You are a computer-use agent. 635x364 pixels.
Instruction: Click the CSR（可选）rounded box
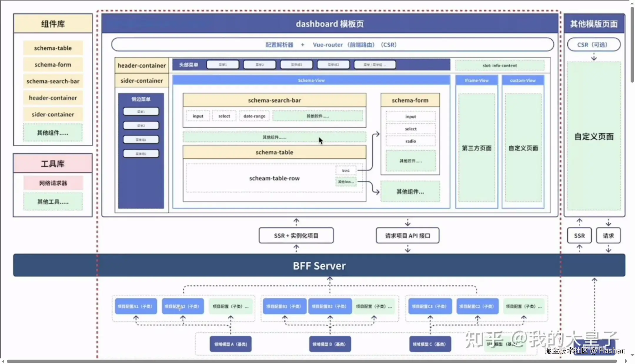pyautogui.click(x=594, y=45)
